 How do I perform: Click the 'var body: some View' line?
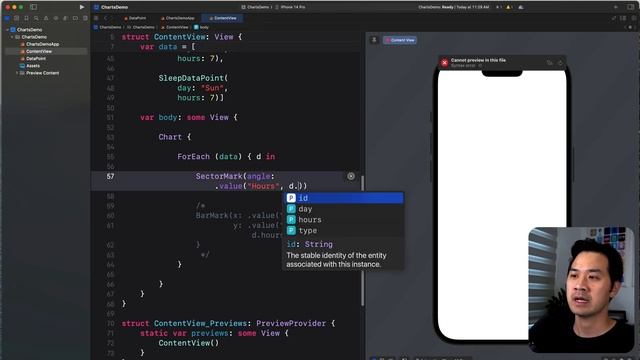(189, 118)
